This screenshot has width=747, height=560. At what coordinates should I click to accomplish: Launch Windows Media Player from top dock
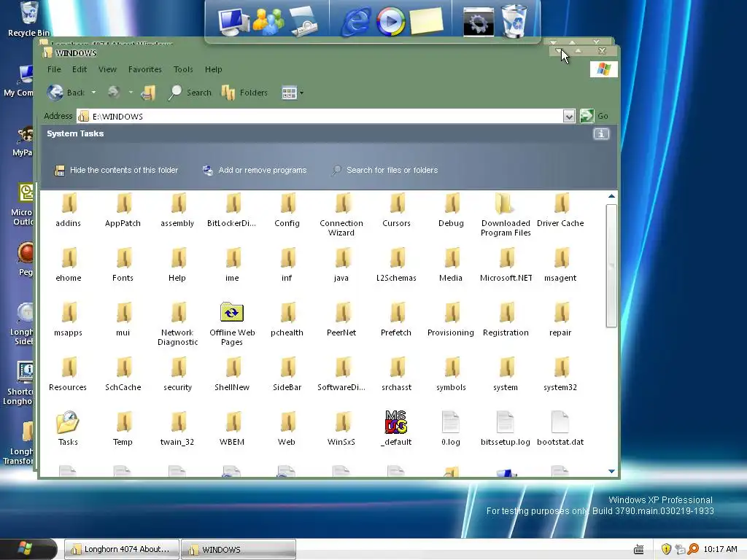tap(390, 21)
